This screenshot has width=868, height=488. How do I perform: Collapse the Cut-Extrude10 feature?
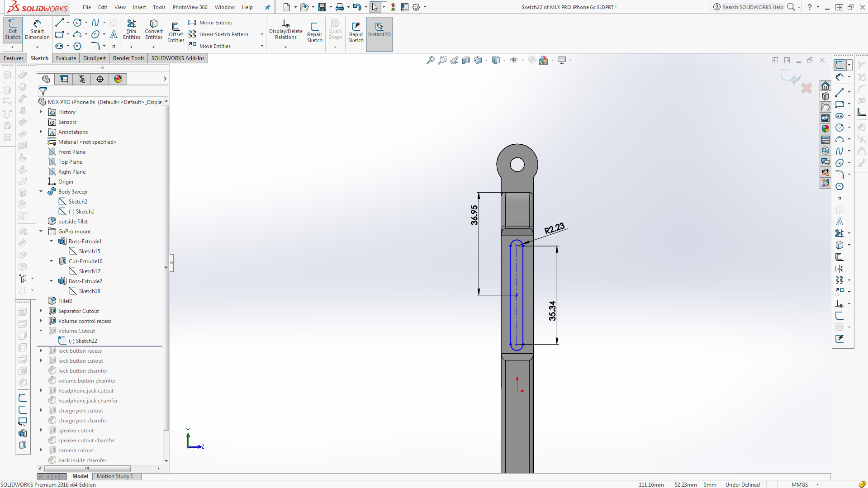52,261
